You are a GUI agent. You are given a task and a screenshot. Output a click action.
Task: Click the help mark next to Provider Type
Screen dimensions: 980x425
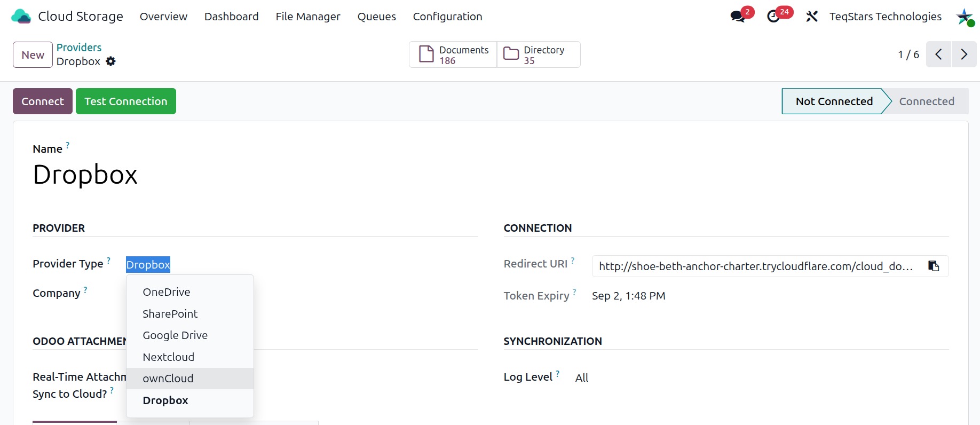point(108,260)
